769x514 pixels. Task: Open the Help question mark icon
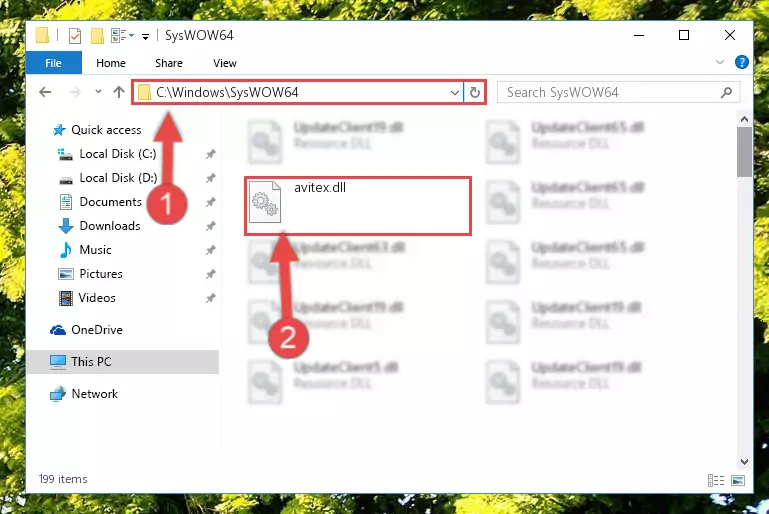742,62
